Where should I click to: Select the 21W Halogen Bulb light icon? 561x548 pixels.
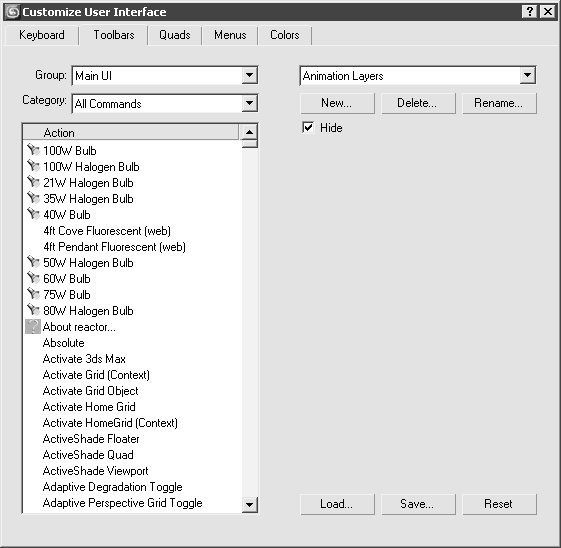click(x=33, y=182)
